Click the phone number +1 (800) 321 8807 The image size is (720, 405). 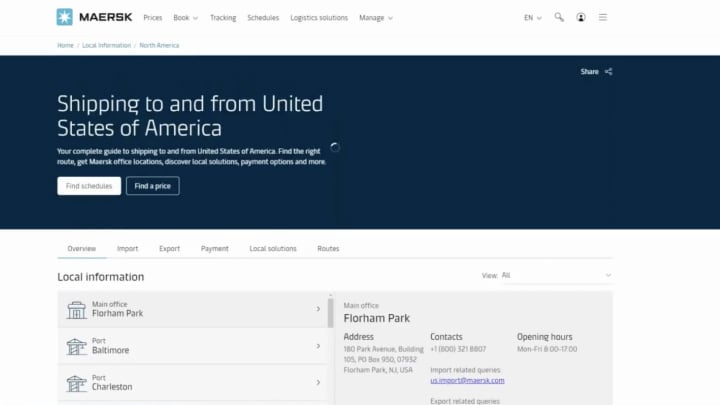click(458, 349)
